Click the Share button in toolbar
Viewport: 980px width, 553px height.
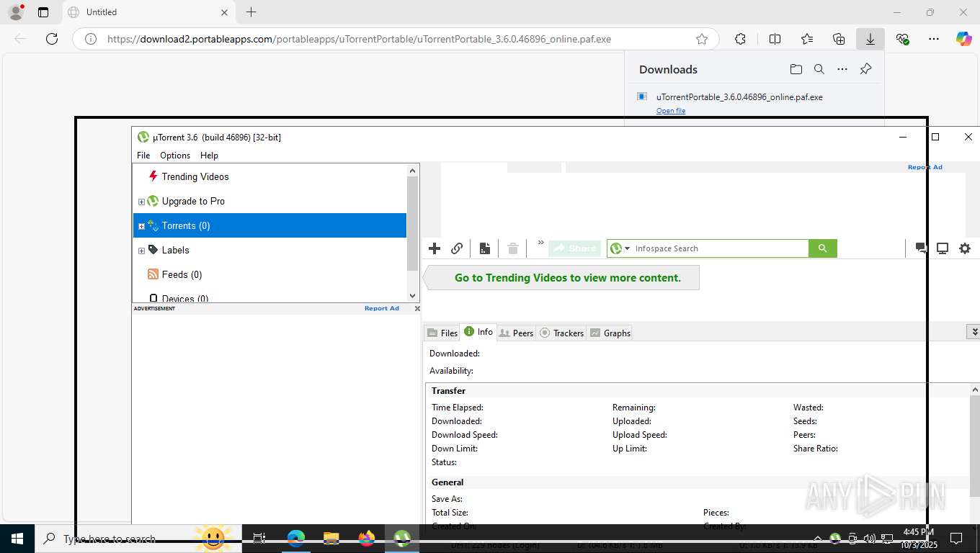(575, 248)
